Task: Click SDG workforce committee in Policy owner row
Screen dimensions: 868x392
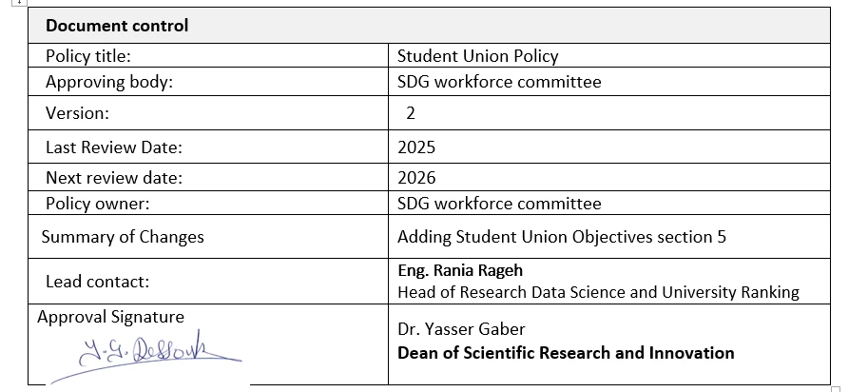Action: click(x=499, y=203)
